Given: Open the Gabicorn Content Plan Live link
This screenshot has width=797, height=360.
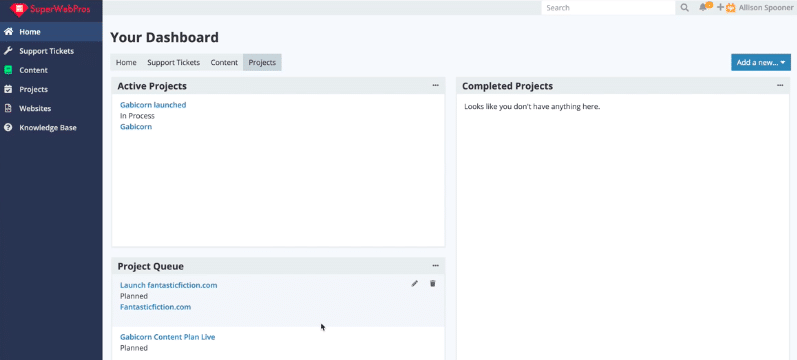Looking at the screenshot, I should pos(168,337).
